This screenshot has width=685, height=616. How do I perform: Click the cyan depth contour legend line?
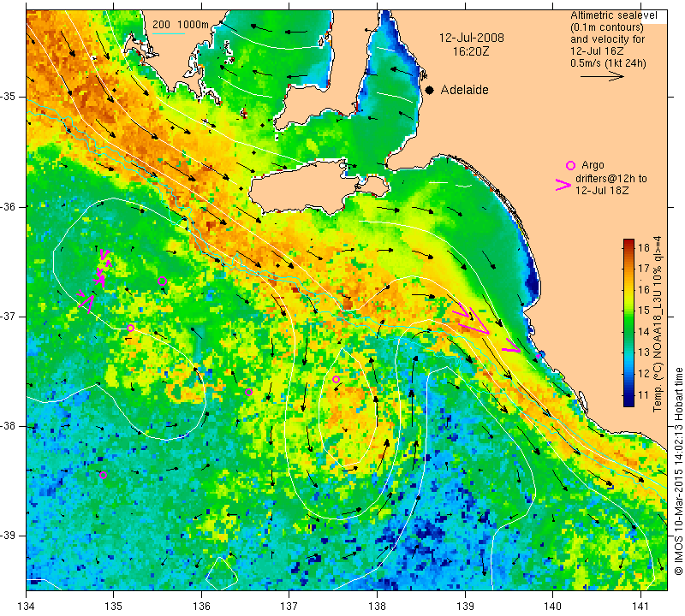point(169,33)
